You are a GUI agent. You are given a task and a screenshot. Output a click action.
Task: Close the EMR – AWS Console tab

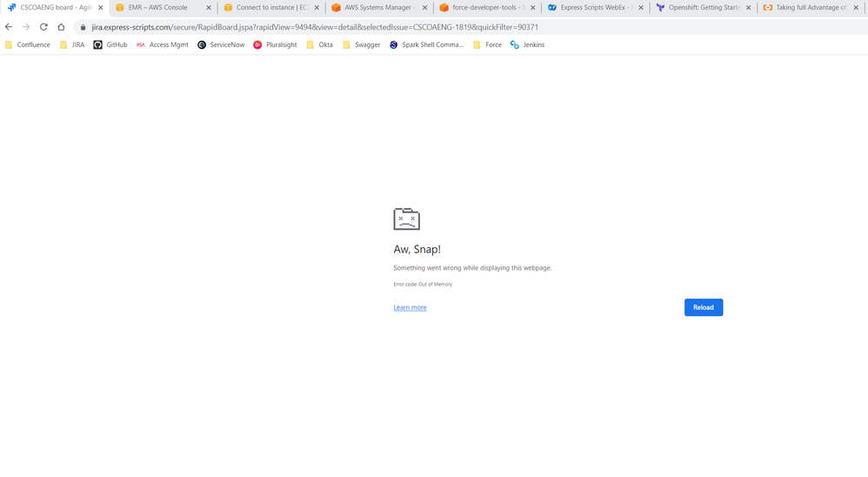click(209, 8)
